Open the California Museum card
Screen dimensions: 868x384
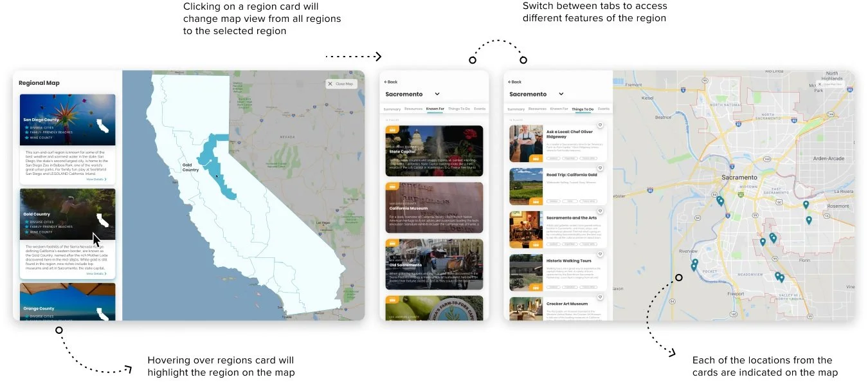point(434,207)
